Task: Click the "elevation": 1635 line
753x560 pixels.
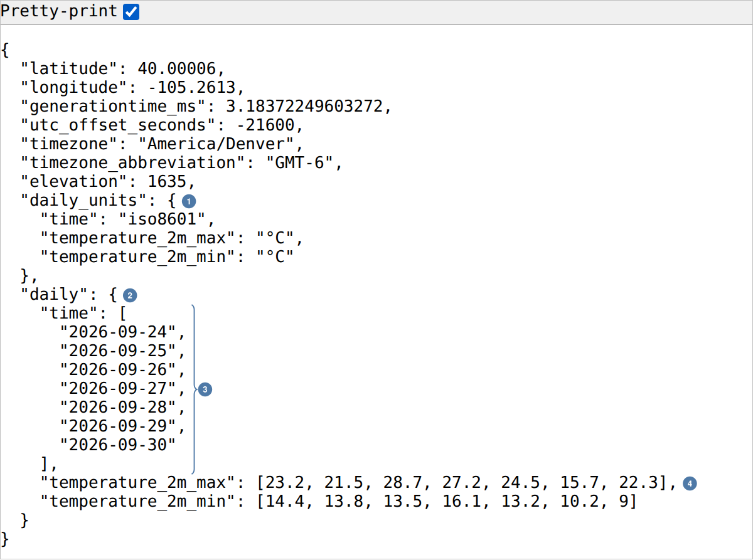Action: pyautogui.click(x=108, y=181)
